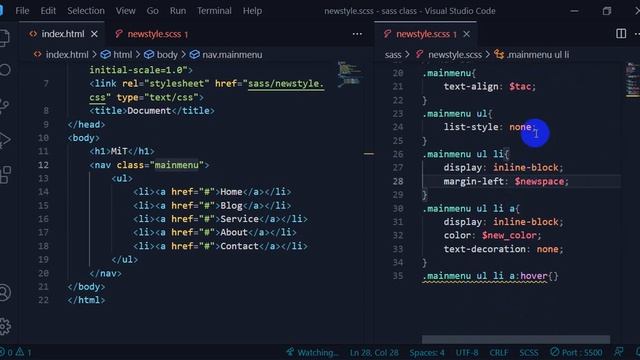Image resolution: width=640 pixels, height=360 pixels.
Task: Open the Manage gear icon
Action: tap(4, 326)
